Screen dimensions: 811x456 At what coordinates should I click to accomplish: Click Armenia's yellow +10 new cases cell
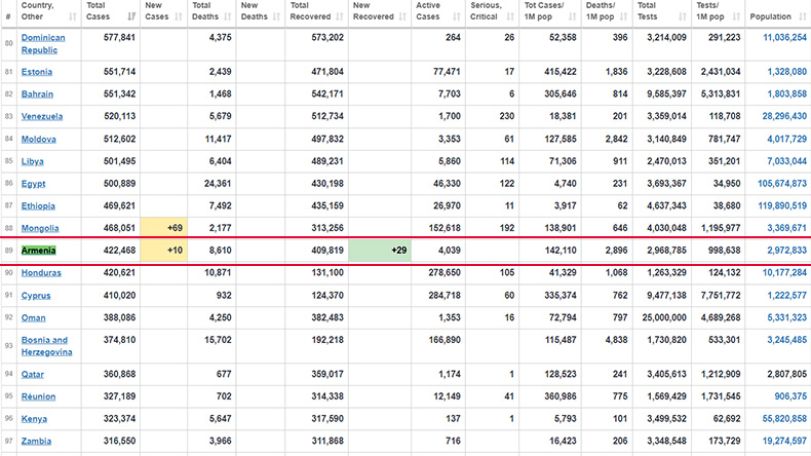pos(164,250)
